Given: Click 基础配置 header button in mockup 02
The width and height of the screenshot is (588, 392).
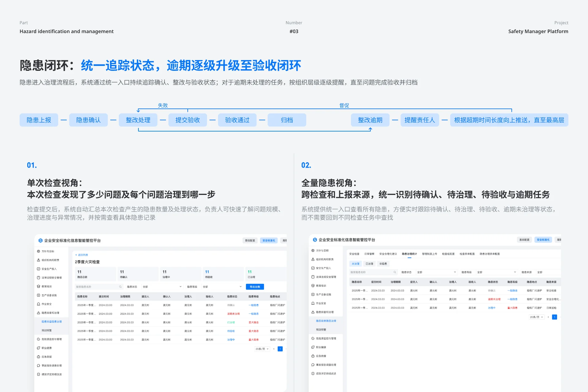Looking at the screenshot, I should coord(524,240).
